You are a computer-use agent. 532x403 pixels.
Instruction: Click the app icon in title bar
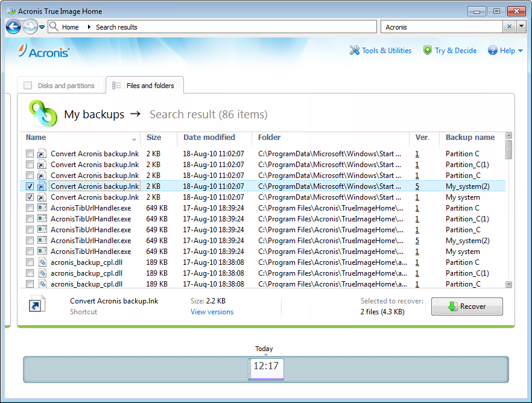[11, 11]
